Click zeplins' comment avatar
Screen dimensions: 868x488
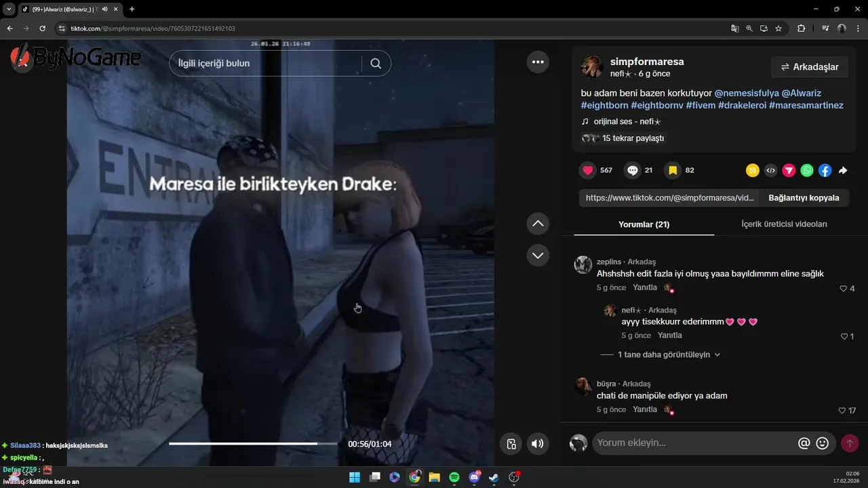click(x=583, y=264)
